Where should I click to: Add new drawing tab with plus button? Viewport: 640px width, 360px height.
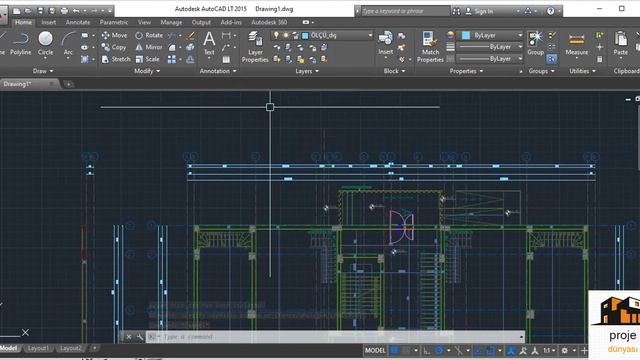[69, 84]
